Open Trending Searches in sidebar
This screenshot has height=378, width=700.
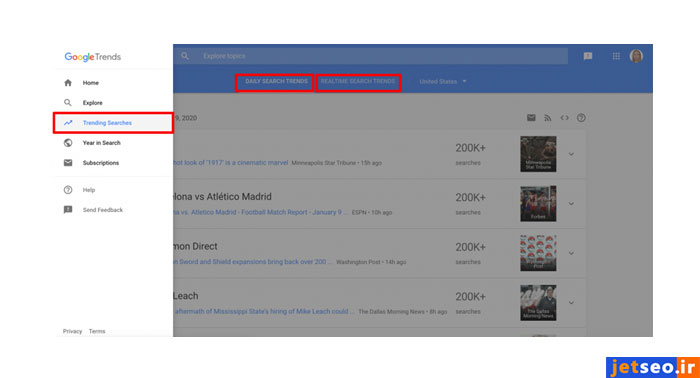pos(113,123)
